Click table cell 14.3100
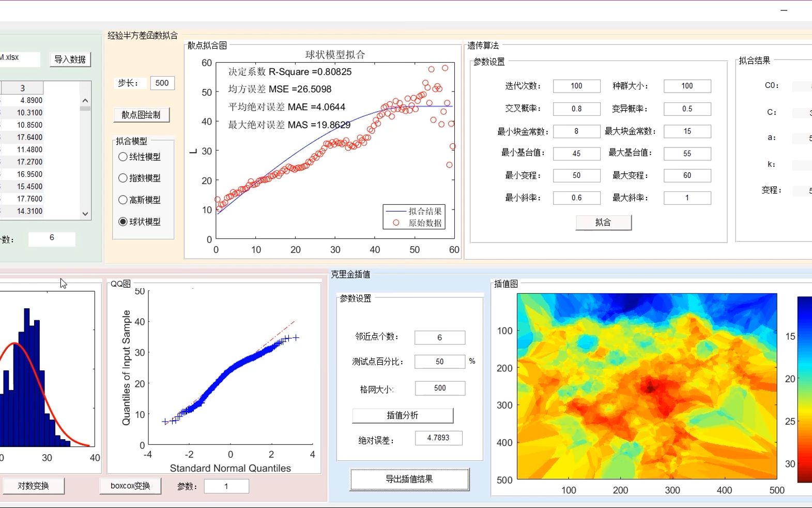Viewport: 812px width, 508px height. tap(22, 211)
